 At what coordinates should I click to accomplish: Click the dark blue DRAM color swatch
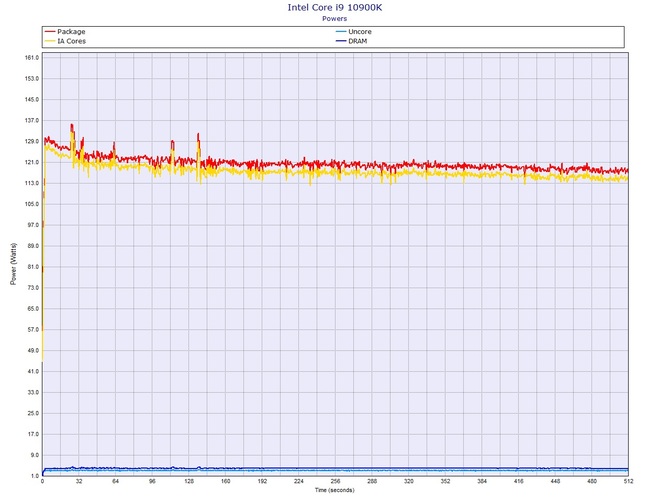(341, 41)
